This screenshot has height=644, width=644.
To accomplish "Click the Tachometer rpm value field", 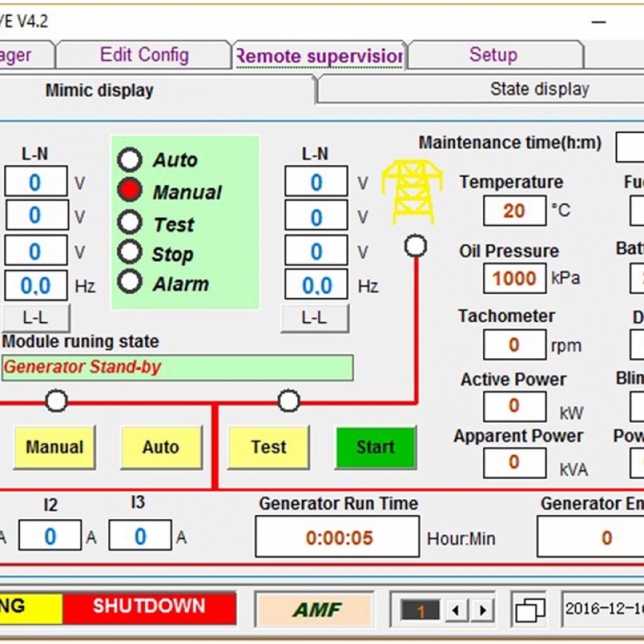I will tap(515, 345).
